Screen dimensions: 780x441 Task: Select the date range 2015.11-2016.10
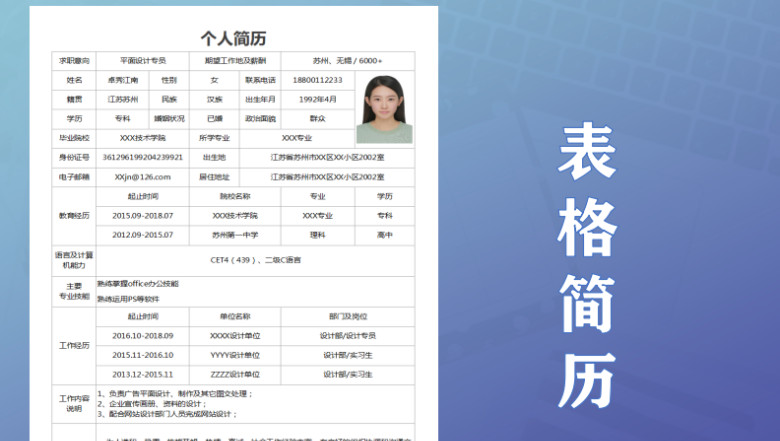point(143,355)
